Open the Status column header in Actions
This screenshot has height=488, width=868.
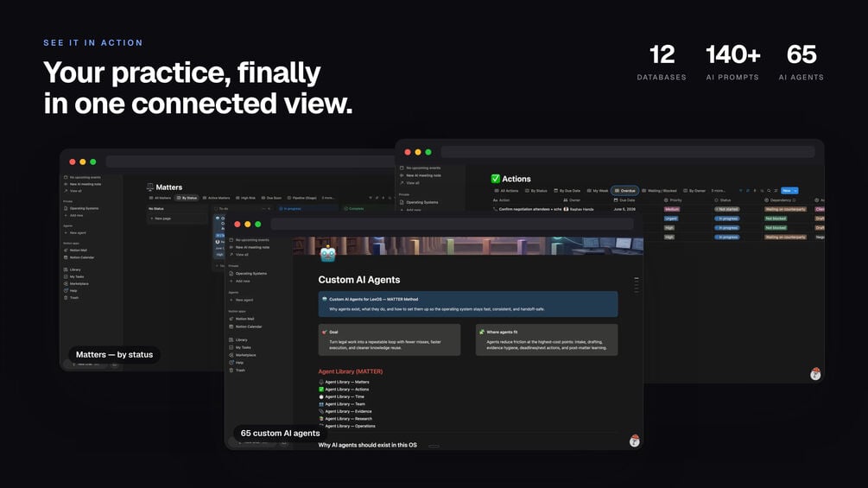(723, 200)
